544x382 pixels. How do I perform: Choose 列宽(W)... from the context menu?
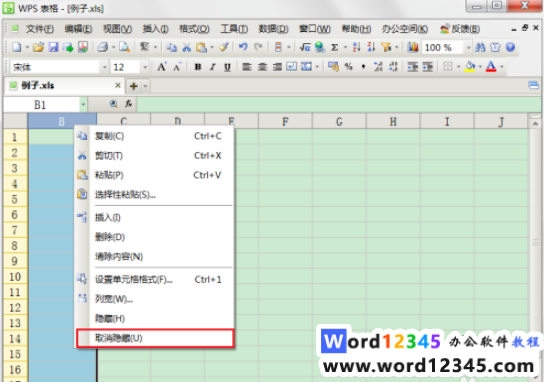tap(155, 298)
